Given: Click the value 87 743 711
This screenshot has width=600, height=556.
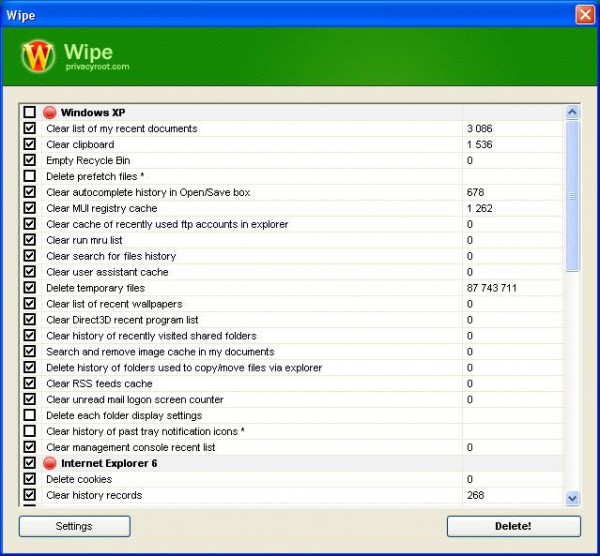Looking at the screenshot, I should pyautogui.click(x=492, y=288).
